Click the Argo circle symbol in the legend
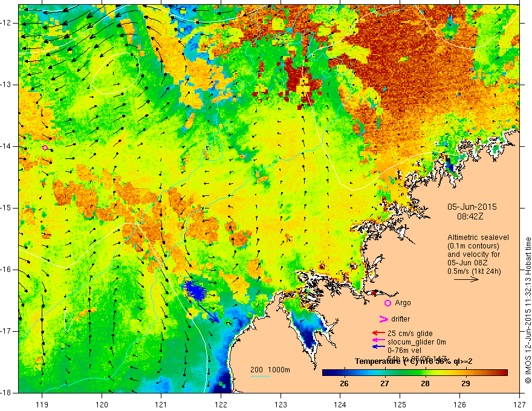This screenshot has height=411, width=532. point(388,303)
